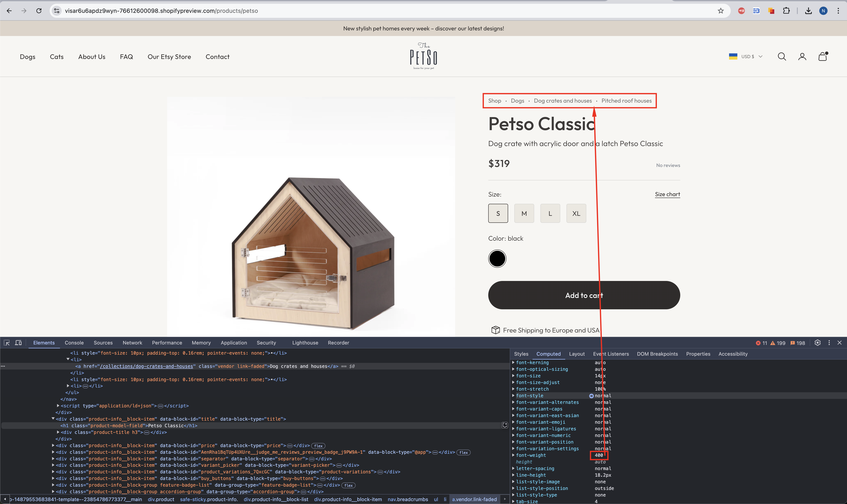The height and width of the screenshot is (504, 847).
Task: Click the search magnifier icon in store header
Action: tap(782, 57)
